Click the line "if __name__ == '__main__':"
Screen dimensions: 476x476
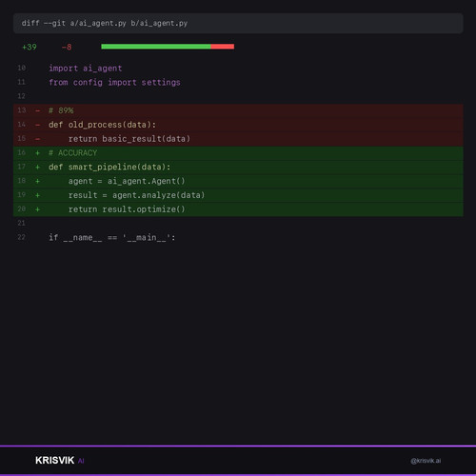112,237
